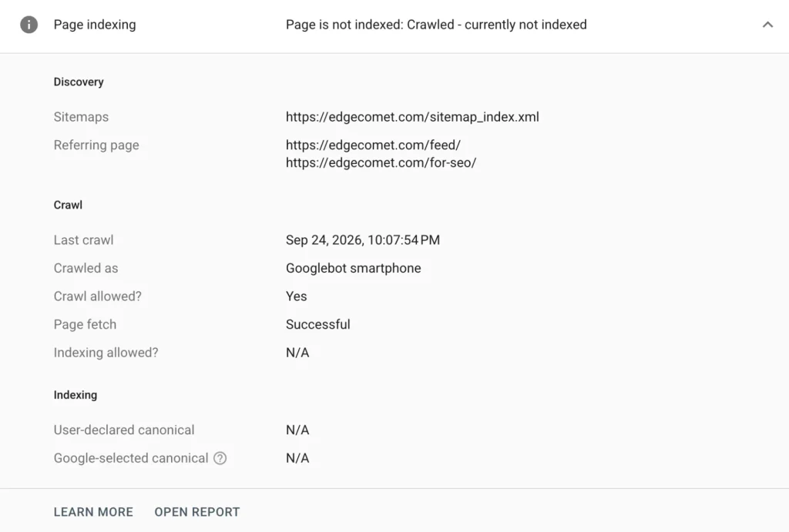Viewport: 789px width, 532px height.
Task: Select the sitemap_index.xml URL
Action: (x=412, y=117)
